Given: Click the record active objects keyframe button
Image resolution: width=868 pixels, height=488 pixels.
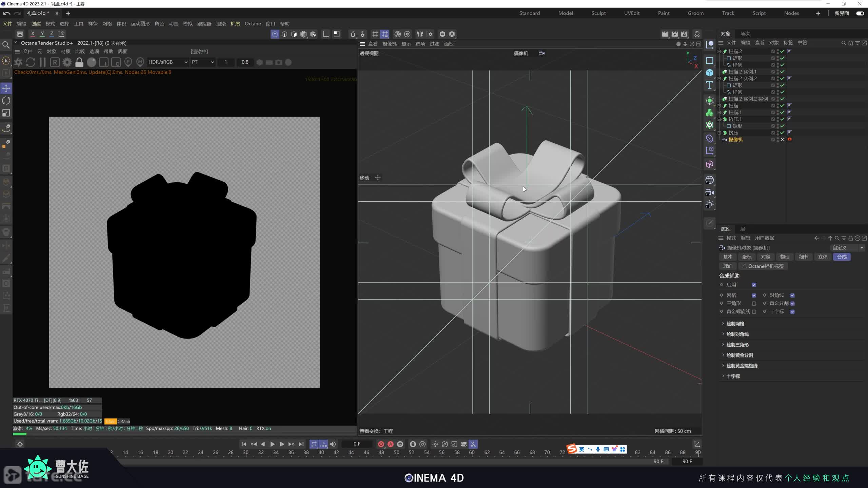Looking at the screenshot, I should 381,444.
